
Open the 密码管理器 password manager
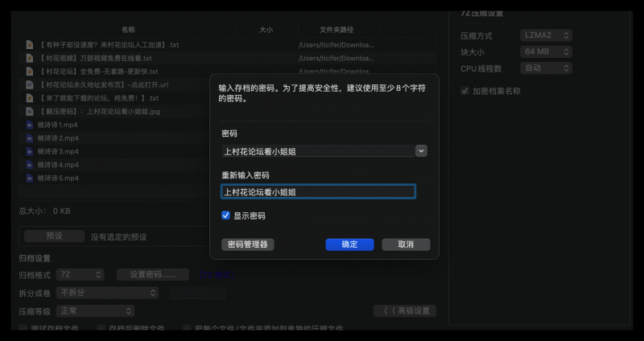(x=248, y=244)
